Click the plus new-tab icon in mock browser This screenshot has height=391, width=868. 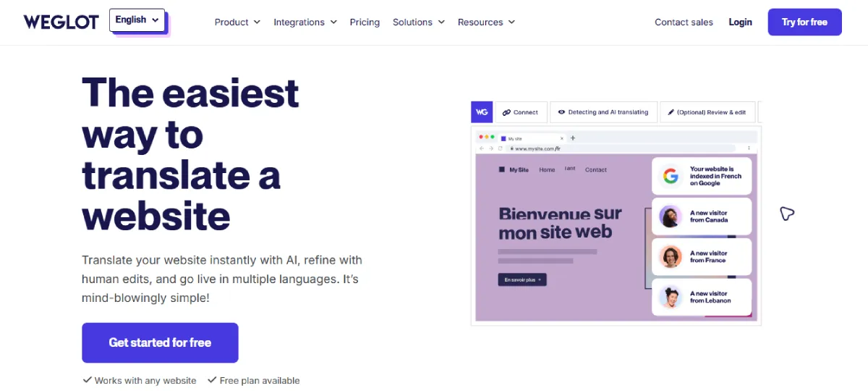click(573, 138)
